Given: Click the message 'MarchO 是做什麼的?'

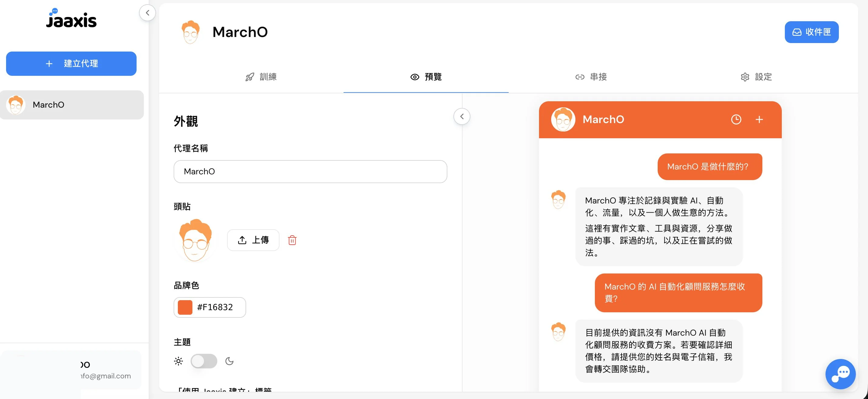Looking at the screenshot, I should pos(710,167).
